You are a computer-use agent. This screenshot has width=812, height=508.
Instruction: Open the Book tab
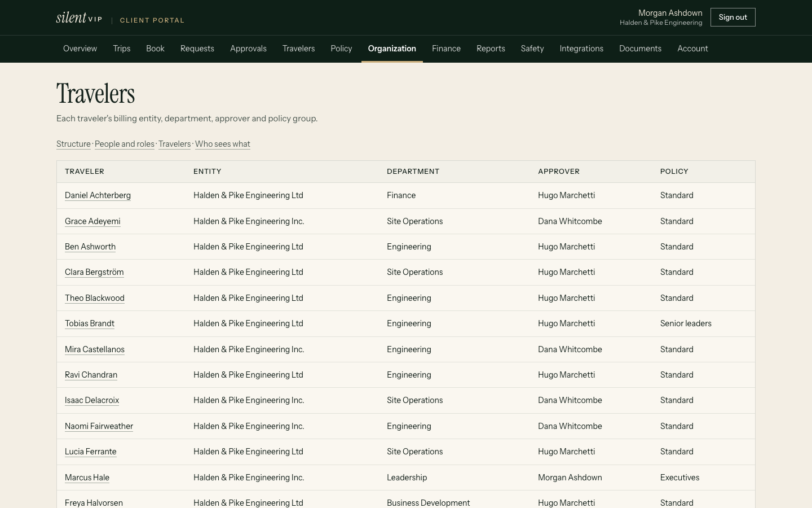155,49
